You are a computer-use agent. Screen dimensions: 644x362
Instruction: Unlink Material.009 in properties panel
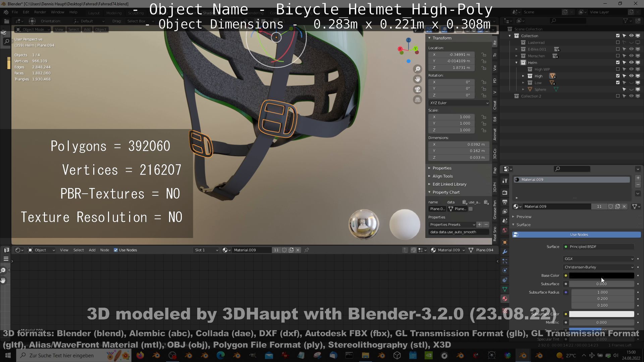[624, 206]
